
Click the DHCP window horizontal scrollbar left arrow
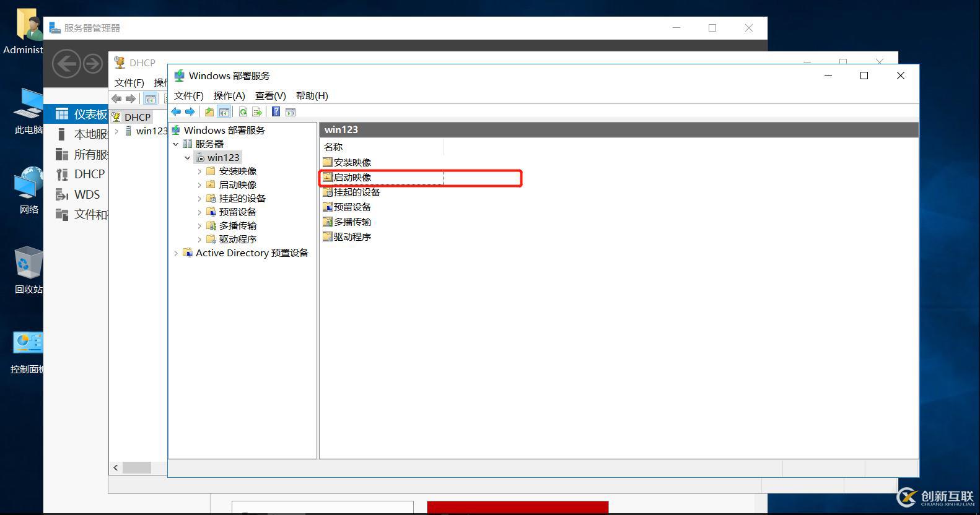(116, 467)
